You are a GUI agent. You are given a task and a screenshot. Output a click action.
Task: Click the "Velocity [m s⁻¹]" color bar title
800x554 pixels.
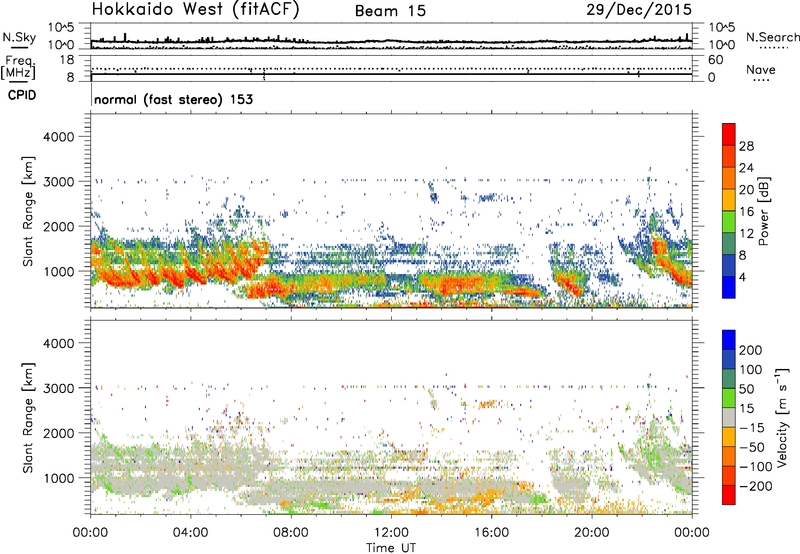click(x=782, y=417)
